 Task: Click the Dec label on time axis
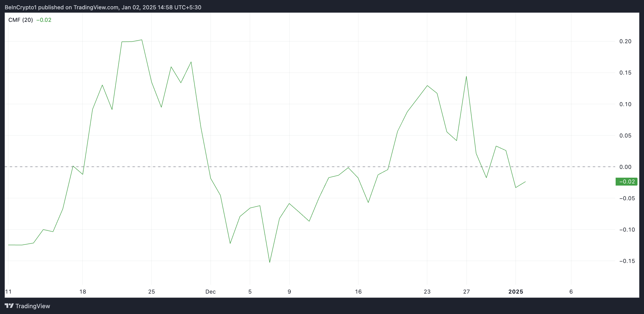pyautogui.click(x=210, y=291)
